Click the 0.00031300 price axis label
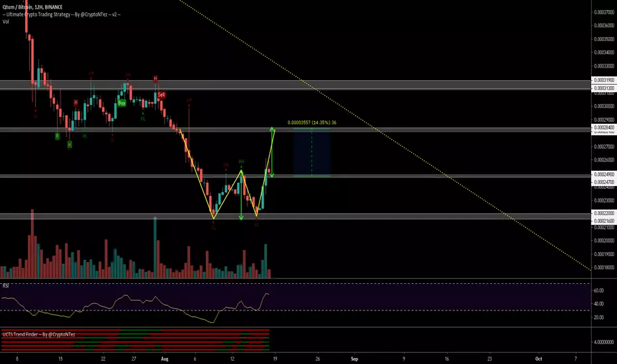 [604, 88]
